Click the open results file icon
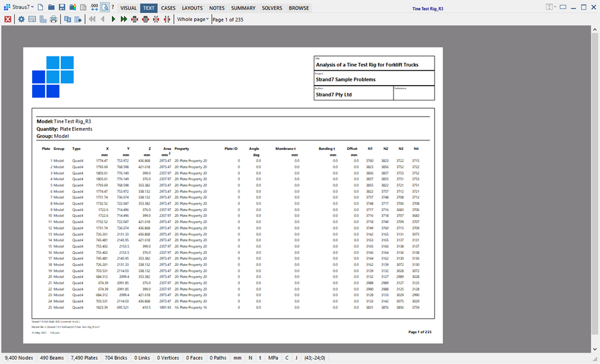The height and width of the screenshot is (364, 600). point(73,7)
